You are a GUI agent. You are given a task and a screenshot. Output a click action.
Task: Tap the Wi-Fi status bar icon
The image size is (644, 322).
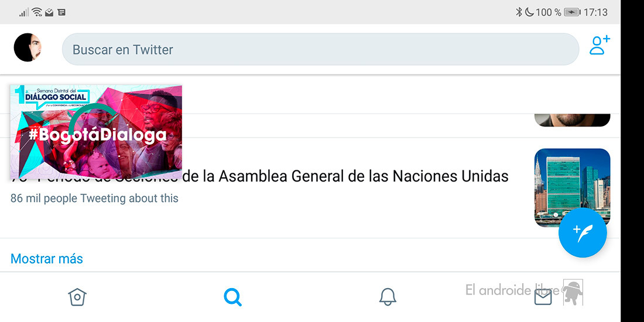pos(37,12)
